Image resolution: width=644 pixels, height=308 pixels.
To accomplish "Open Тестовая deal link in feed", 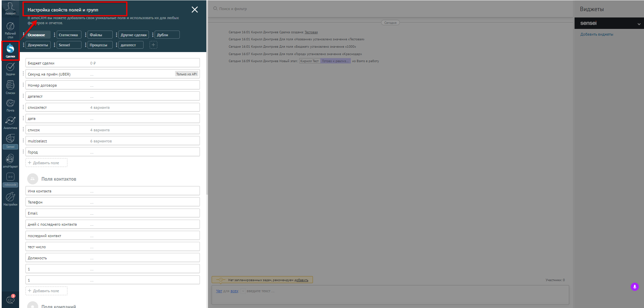I will [311, 32].
